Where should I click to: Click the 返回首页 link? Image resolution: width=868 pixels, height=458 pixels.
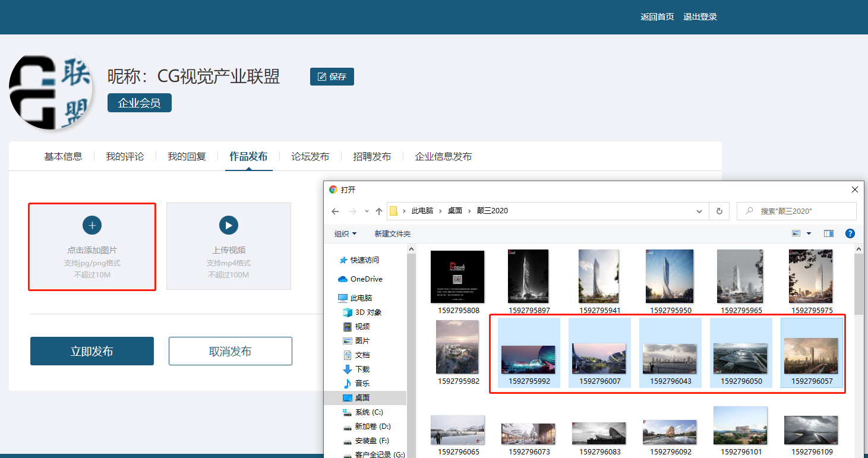(657, 17)
